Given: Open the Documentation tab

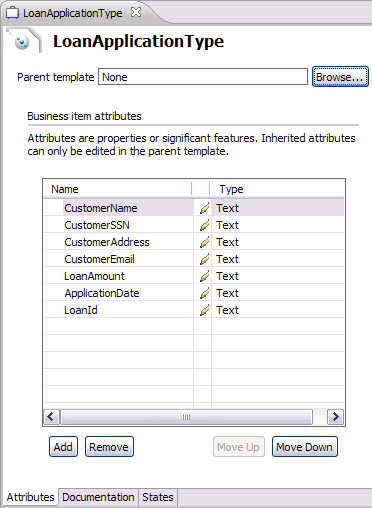Looking at the screenshot, I should point(98,497).
